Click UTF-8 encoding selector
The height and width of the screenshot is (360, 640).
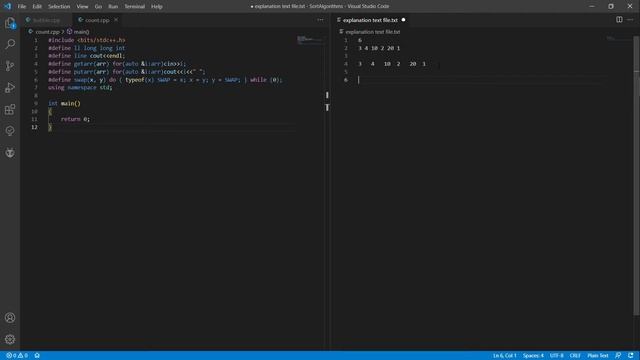(556, 356)
